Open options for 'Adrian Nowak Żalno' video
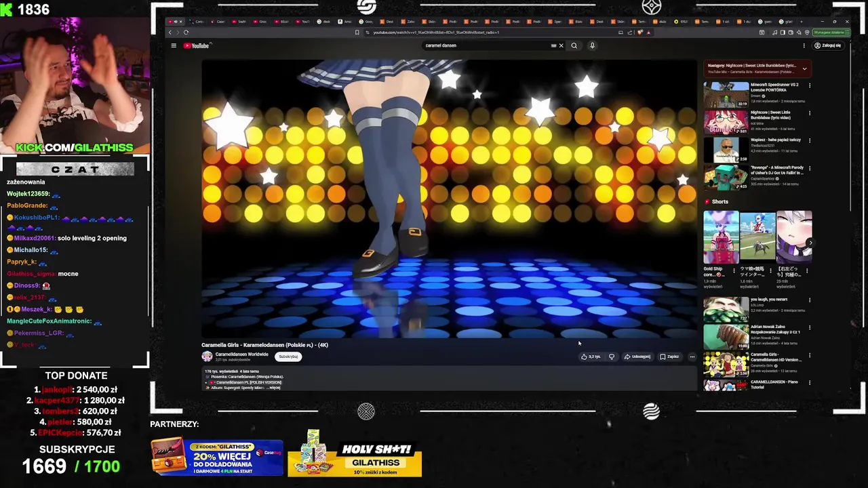Viewport: 868px width, 488px height. (x=809, y=328)
